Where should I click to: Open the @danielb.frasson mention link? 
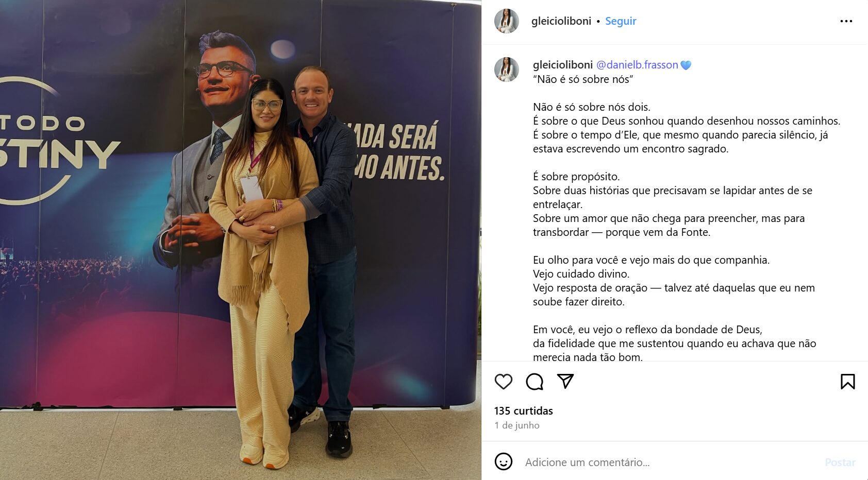pos(637,65)
